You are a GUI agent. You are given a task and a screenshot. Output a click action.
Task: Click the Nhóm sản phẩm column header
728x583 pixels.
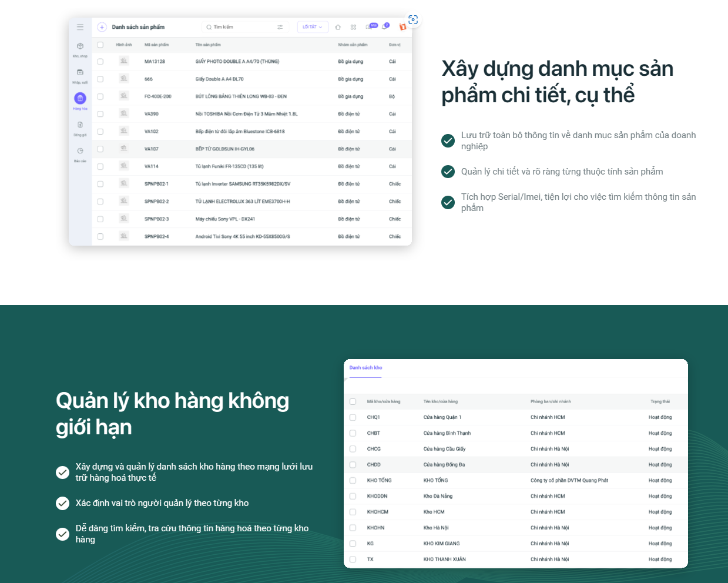click(353, 45)
